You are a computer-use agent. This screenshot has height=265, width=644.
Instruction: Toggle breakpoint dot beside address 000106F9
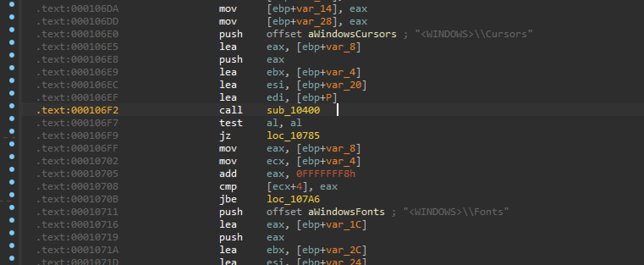(12, 131)
